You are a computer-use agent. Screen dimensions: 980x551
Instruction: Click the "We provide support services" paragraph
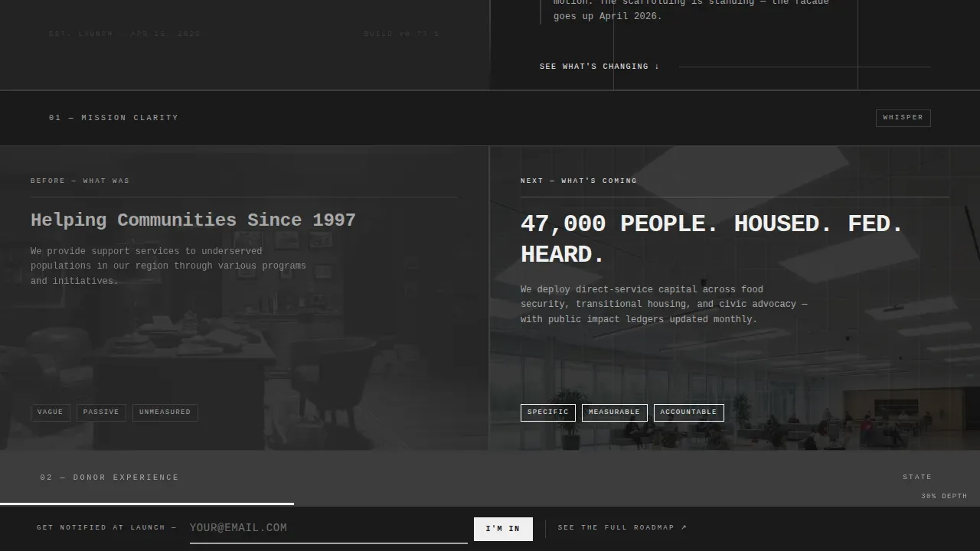[x=168, y=266]
